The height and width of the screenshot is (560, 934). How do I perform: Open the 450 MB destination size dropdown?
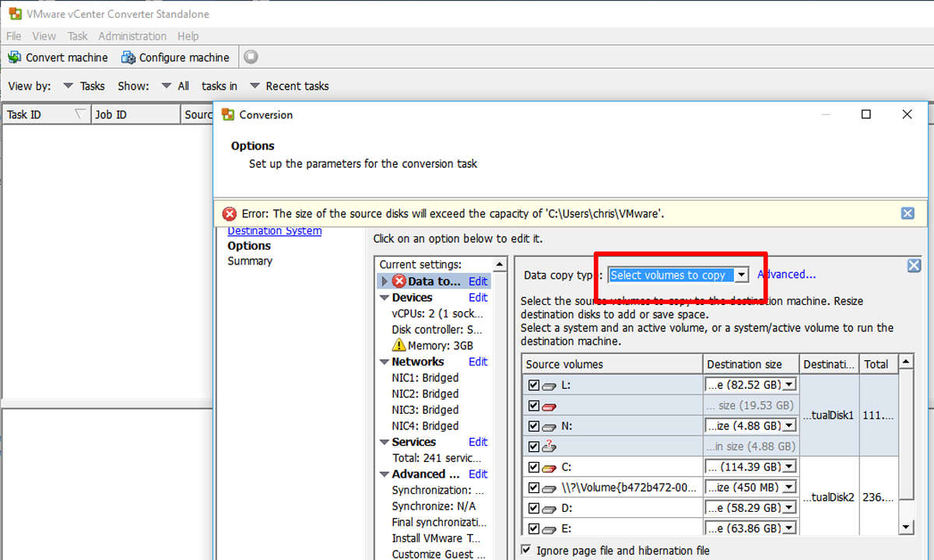(789, 488)
